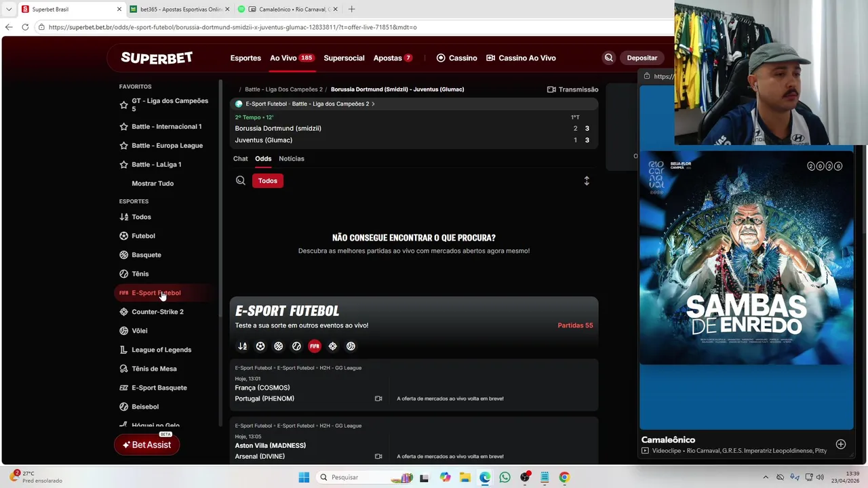
Task: Open the Windows Start menu
Action: tap(304, 477)
